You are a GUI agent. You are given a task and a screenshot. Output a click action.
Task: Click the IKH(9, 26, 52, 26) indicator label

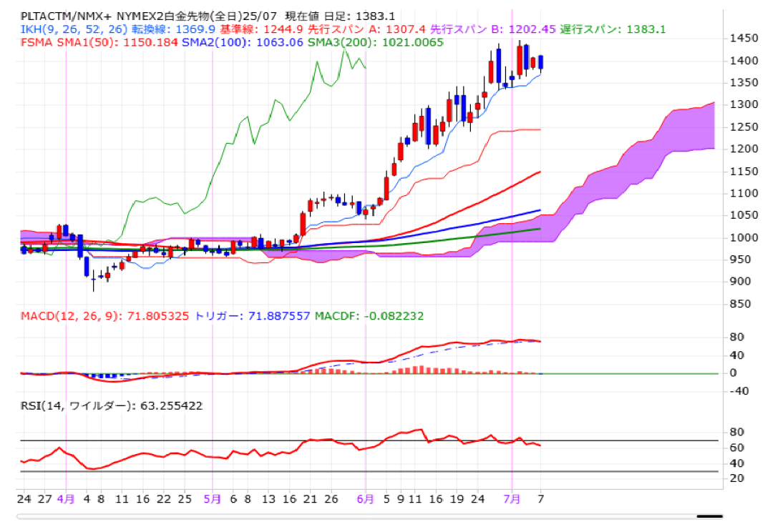(74, 29)
